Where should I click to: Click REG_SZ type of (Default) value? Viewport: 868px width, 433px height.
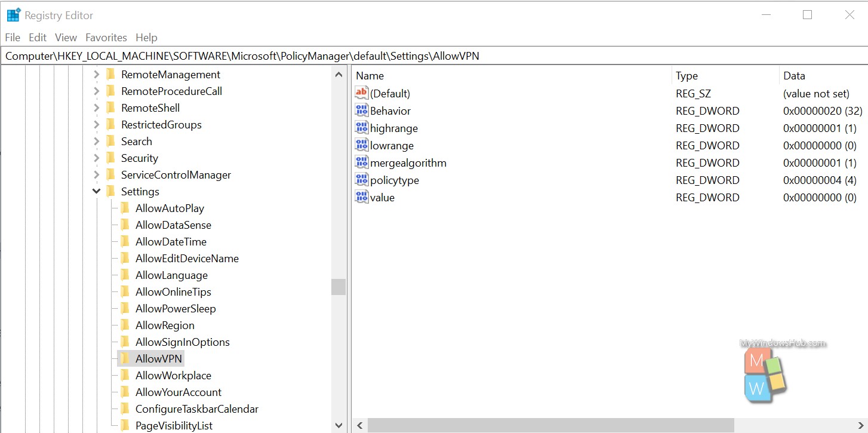(693, 93)
